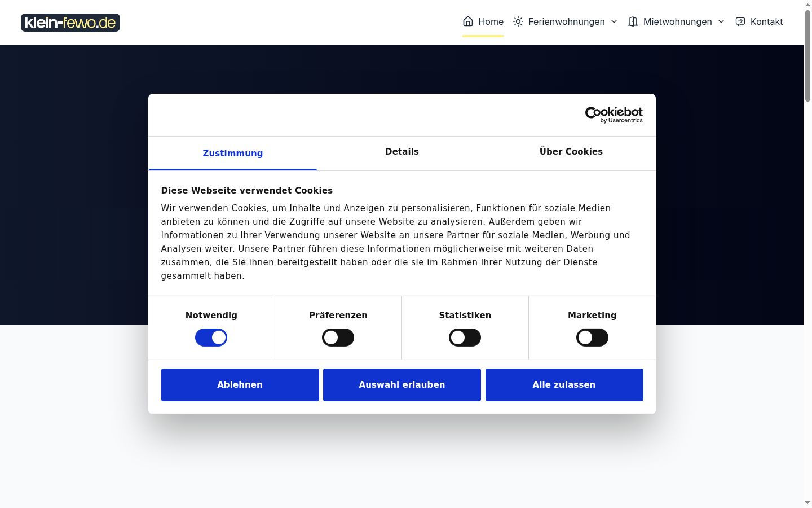Click the building icon beside Mietwohnungen

[633, 21]
